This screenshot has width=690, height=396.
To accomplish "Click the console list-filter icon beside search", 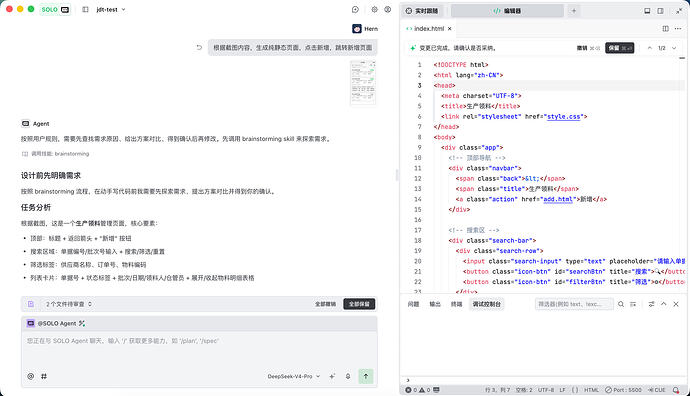I will click(633, 304).
